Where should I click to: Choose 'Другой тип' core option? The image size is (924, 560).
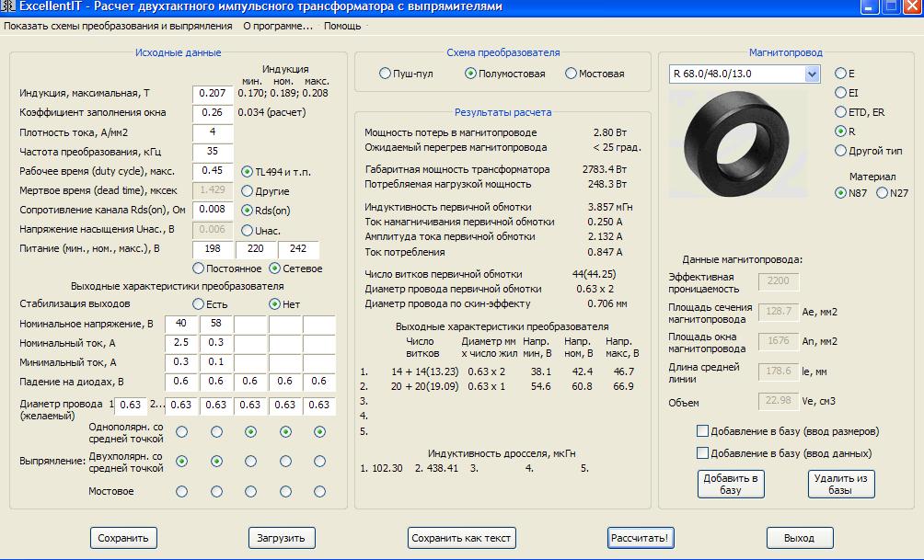(x=840, y=151)
